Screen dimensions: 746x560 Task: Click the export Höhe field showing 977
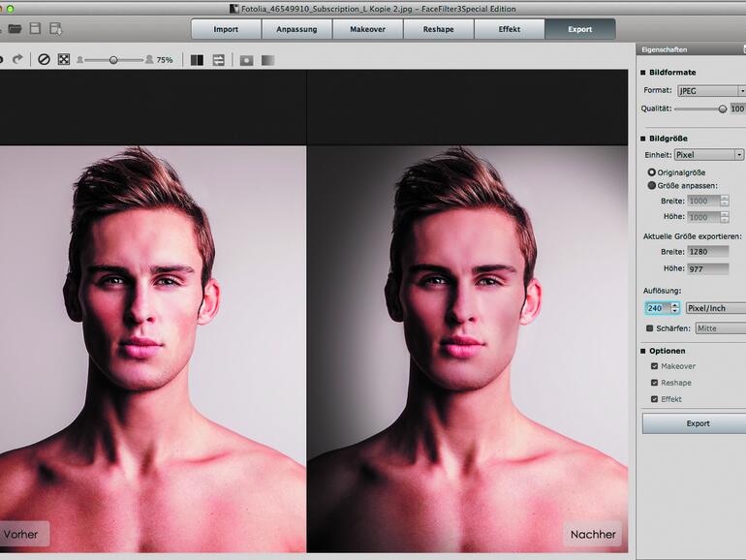(708, 268)
